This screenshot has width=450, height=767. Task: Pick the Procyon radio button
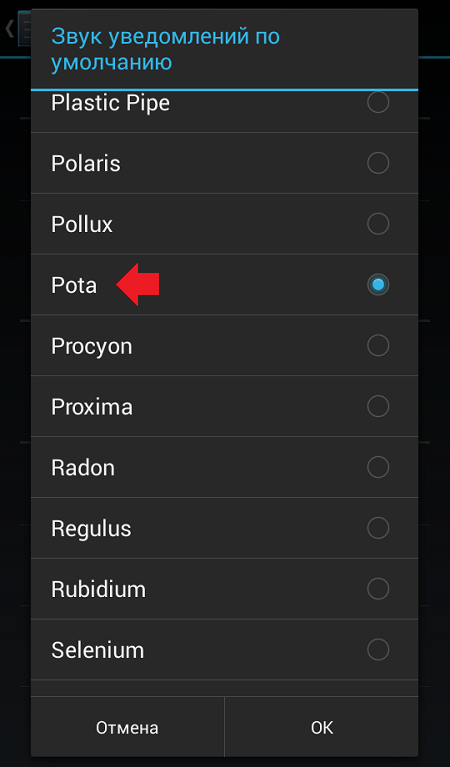coord(378,345)
